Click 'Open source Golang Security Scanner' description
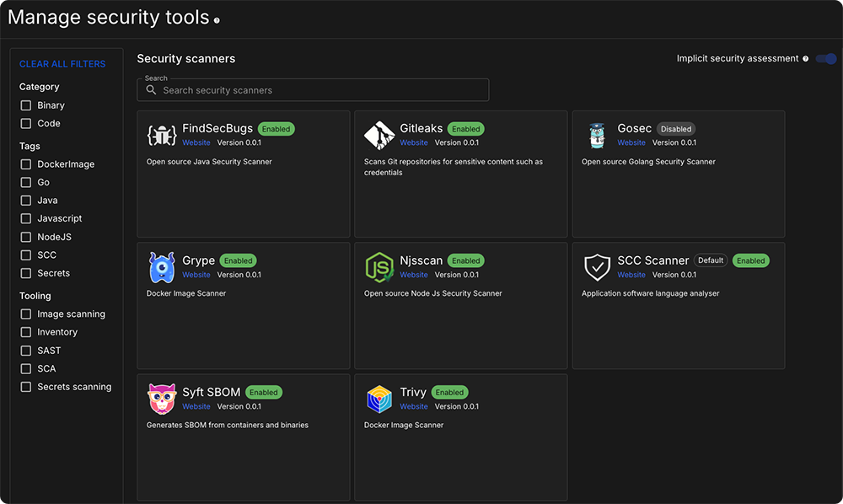The height and width of the screenshot is (504, 843). point(648,162)
